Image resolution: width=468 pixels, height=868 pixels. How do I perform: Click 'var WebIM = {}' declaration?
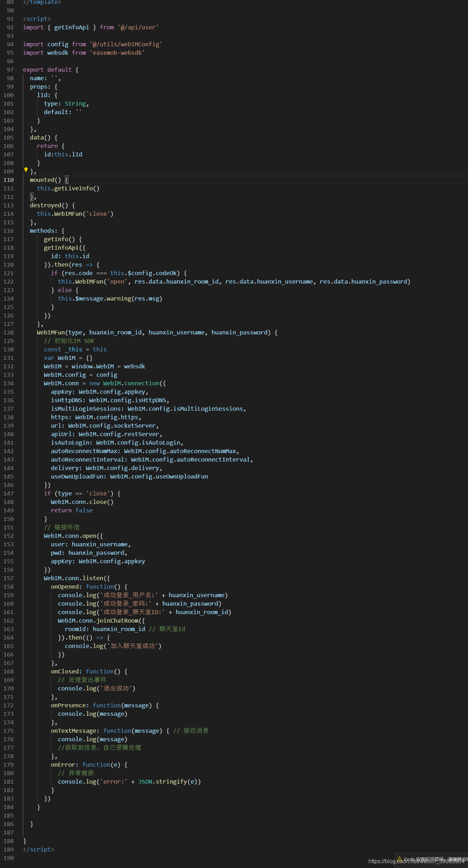coord(68,358)
